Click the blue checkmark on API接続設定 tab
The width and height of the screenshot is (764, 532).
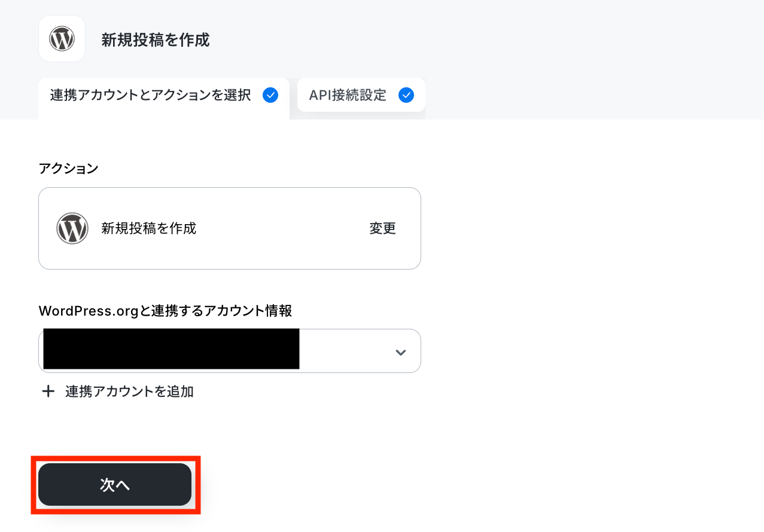pos(406,95)
